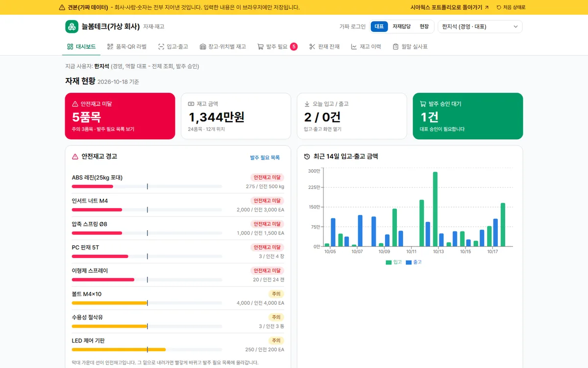
Task: Open the 재고 이력 tab
Action: click(x=366, y=47)
